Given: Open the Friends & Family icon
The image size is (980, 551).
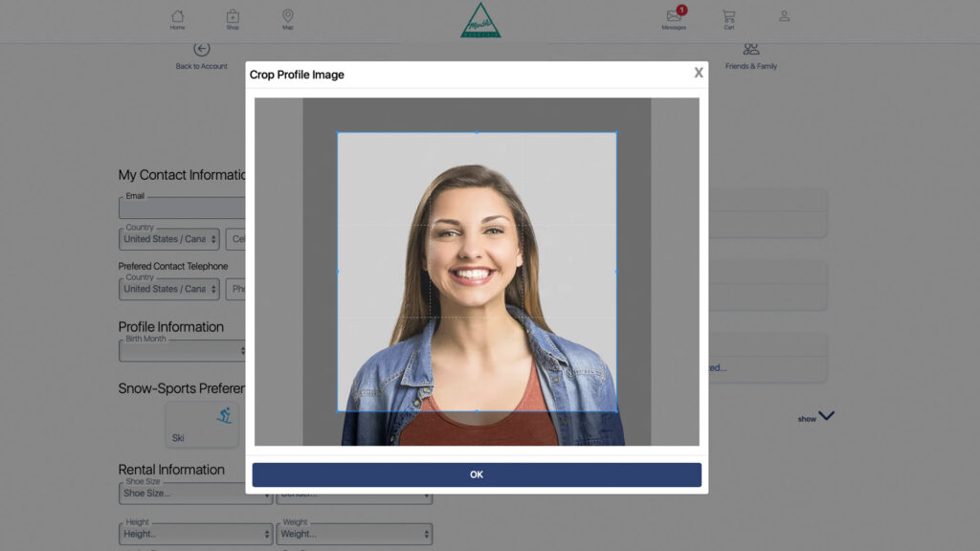Looking at the screenshot, I should [x=751, y=50].
